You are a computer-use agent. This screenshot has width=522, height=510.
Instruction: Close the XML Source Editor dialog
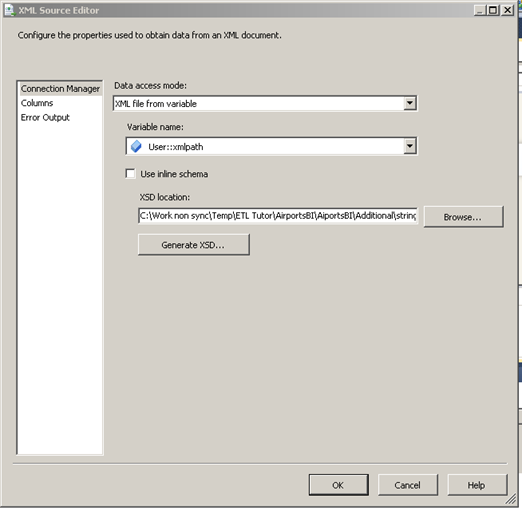pos(507,10)
